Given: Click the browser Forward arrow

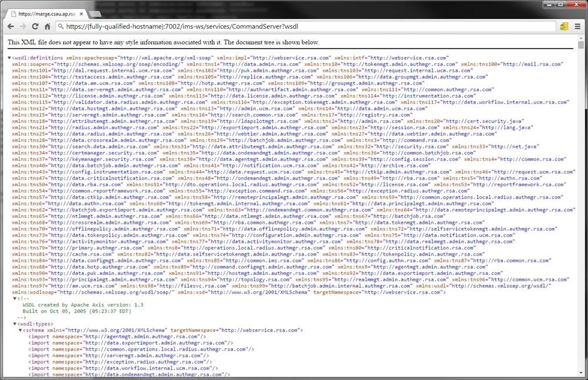Looking at the screenshot, I should [x=23, y=26].
